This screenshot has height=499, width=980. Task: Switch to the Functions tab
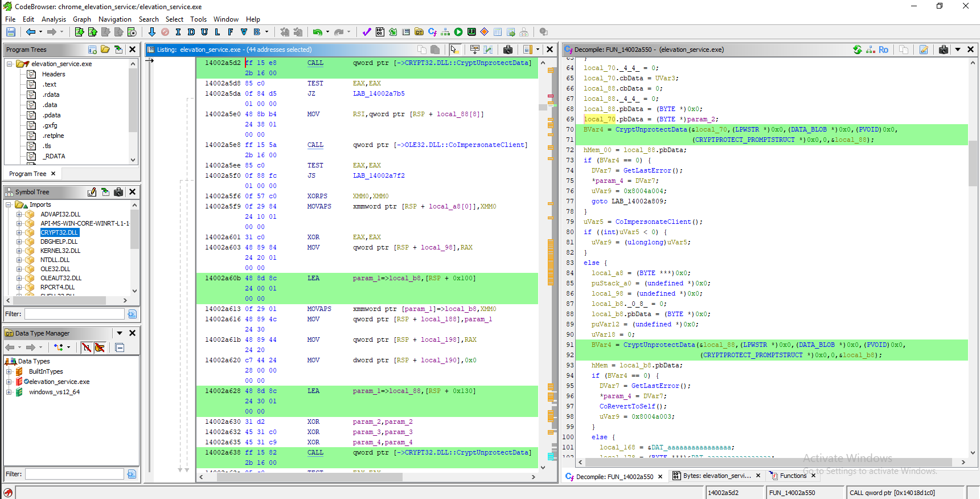[x=792, y=476]
